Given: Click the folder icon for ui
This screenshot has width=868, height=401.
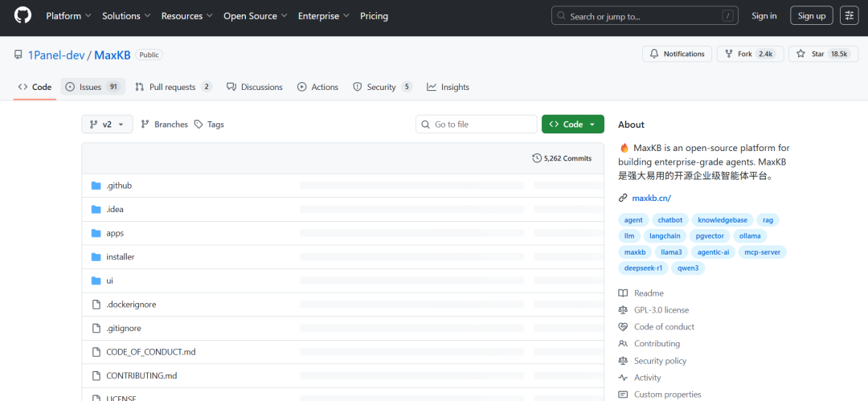Looking at the screenshot, I should (96, 280).
